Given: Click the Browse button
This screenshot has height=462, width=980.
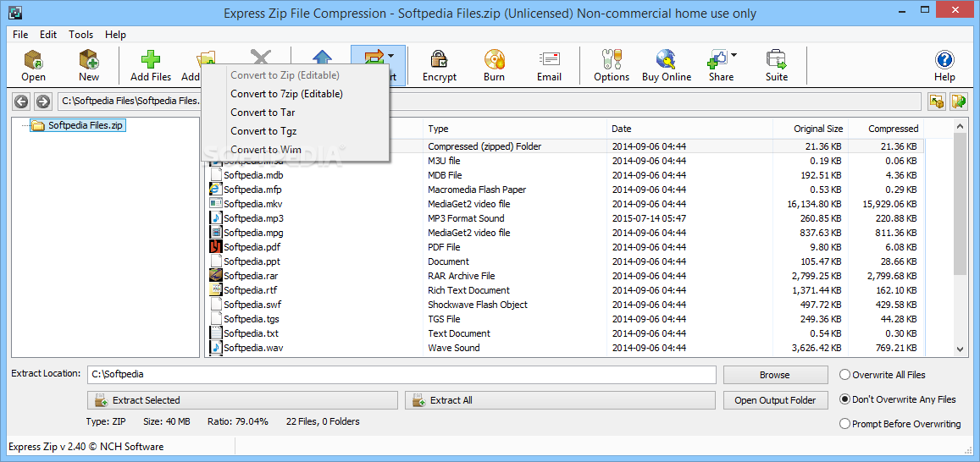Looking at the screenshot, I should [x=775, y=375].
